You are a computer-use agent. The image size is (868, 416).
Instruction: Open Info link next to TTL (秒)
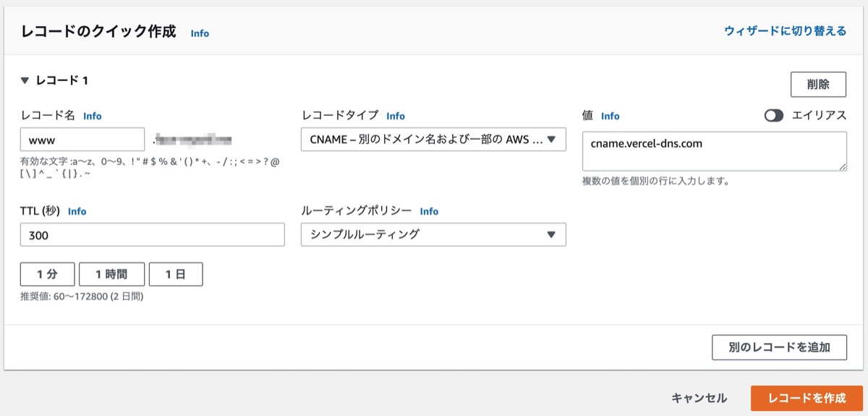(x=77, y=211)
